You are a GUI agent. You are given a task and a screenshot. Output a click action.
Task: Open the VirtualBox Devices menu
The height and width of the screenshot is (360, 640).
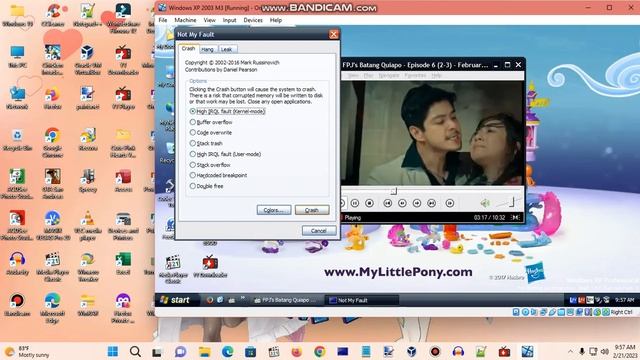[253, 20]
